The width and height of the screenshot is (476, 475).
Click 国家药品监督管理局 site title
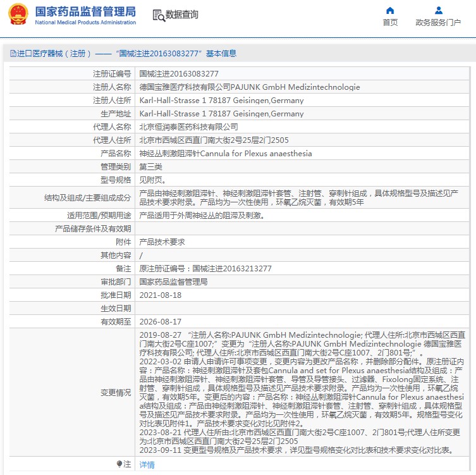[85, 12]
